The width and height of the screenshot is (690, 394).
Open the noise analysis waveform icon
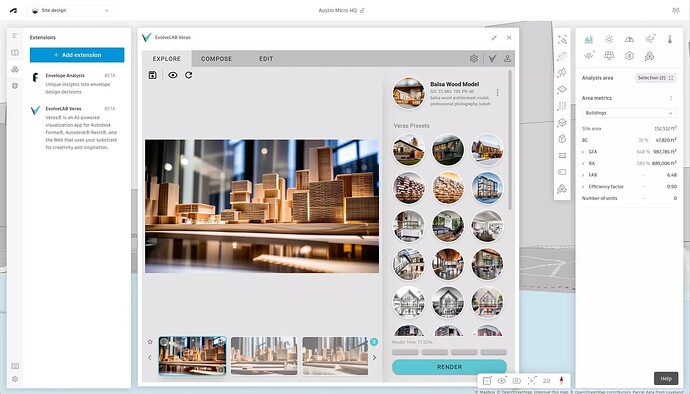click(x=589, y=55)
